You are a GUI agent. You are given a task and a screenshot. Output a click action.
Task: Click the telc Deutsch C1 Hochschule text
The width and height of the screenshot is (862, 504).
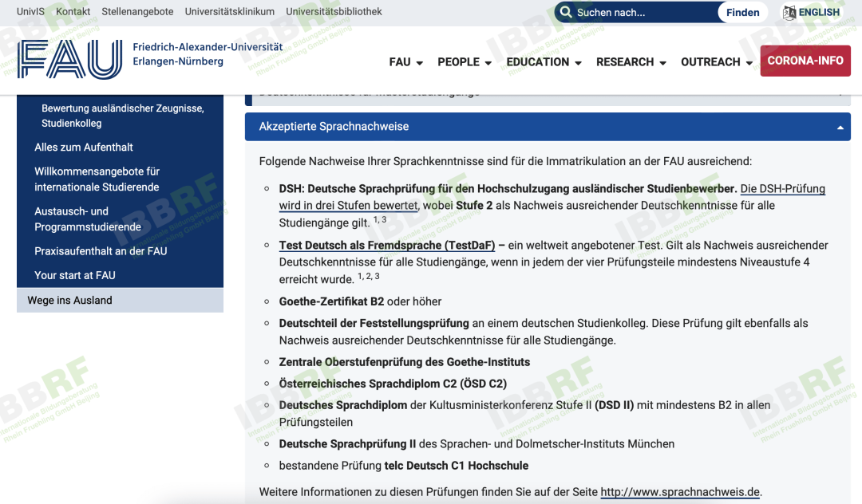click(457, 466)
